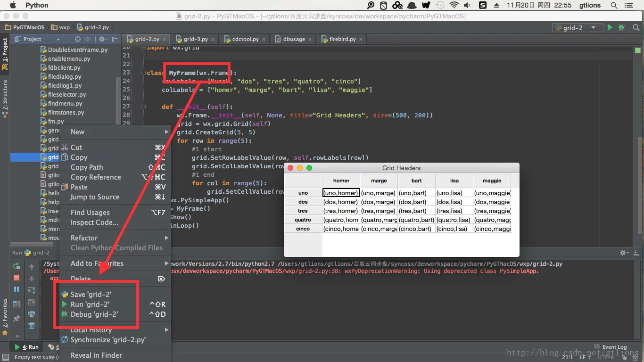Open the dbusage editor tab
This screenshot has height=362, width=644.
point(294,39)
